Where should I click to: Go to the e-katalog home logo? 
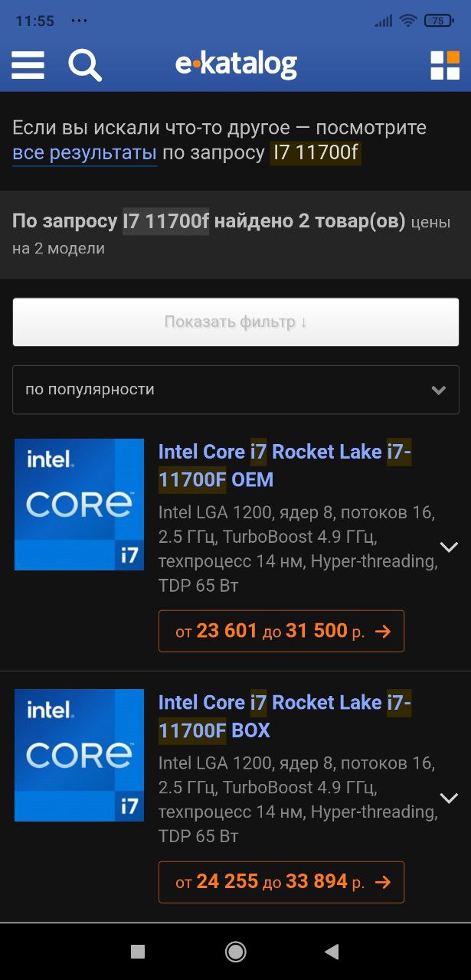coord(236,65)
